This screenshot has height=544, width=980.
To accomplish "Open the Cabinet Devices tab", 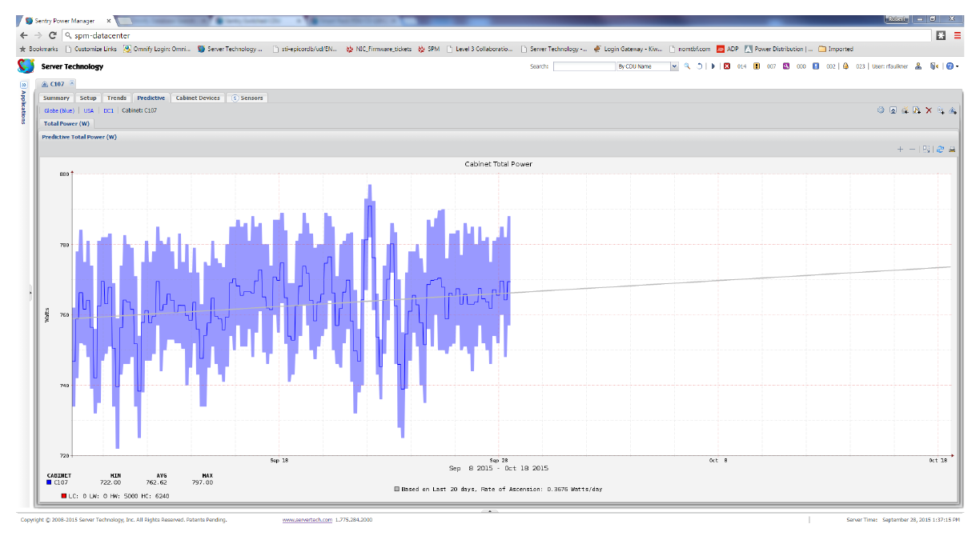I will click(x=198, y=98).
